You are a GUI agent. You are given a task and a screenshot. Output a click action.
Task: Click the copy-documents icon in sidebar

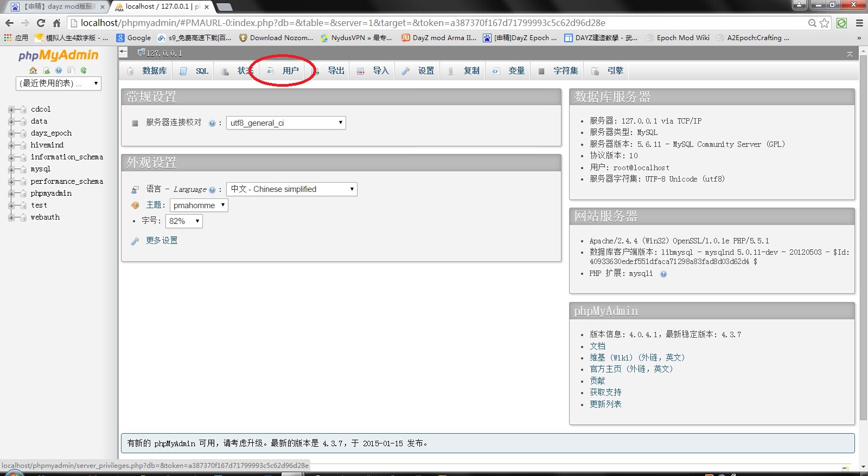71,70
